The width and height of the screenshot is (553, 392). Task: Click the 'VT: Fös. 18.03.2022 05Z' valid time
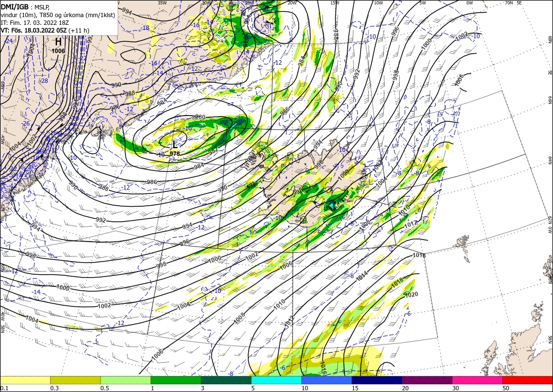point(34,30)
